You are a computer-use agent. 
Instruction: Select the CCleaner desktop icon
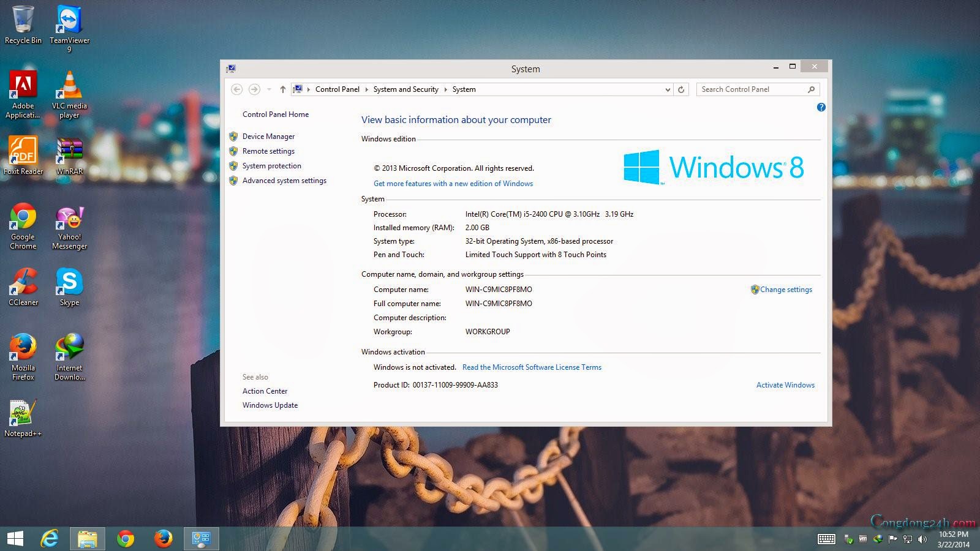(x=23, y=287)
